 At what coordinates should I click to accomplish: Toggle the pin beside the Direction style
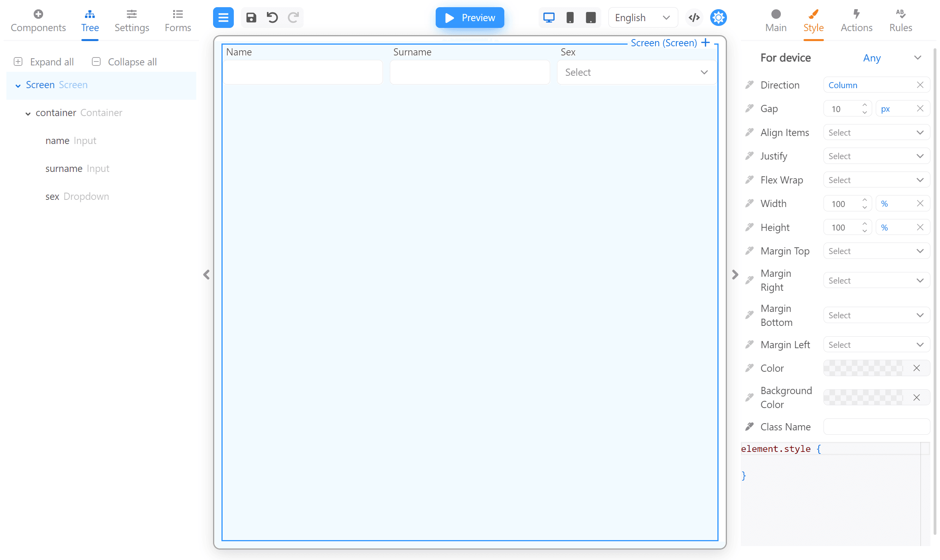click(749, 85)
